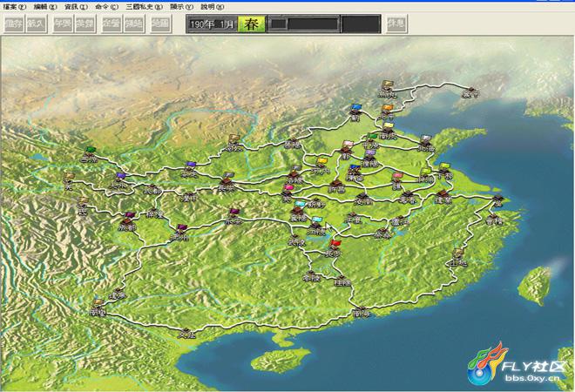Open the 編輯 (Edit) menu

[x=44, y=7]
